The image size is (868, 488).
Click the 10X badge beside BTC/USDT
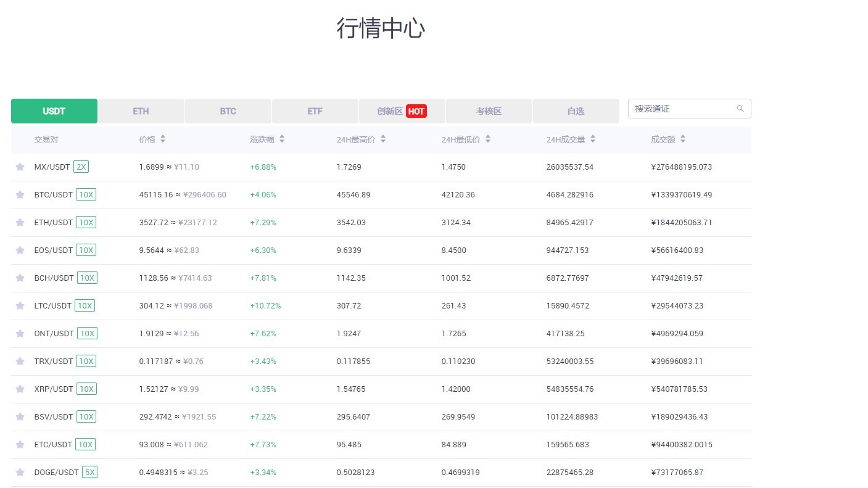point(86,194)
